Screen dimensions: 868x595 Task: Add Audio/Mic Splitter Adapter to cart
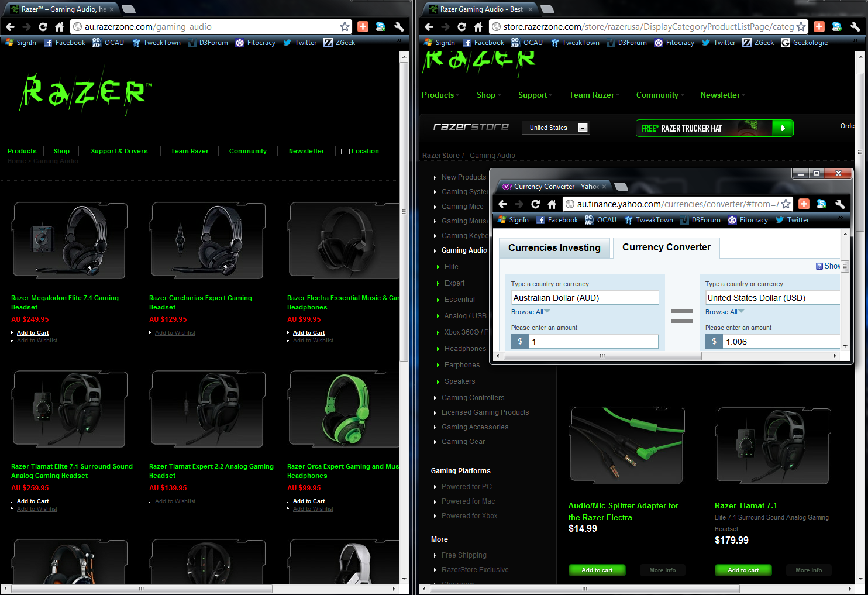tap(597, 570)
